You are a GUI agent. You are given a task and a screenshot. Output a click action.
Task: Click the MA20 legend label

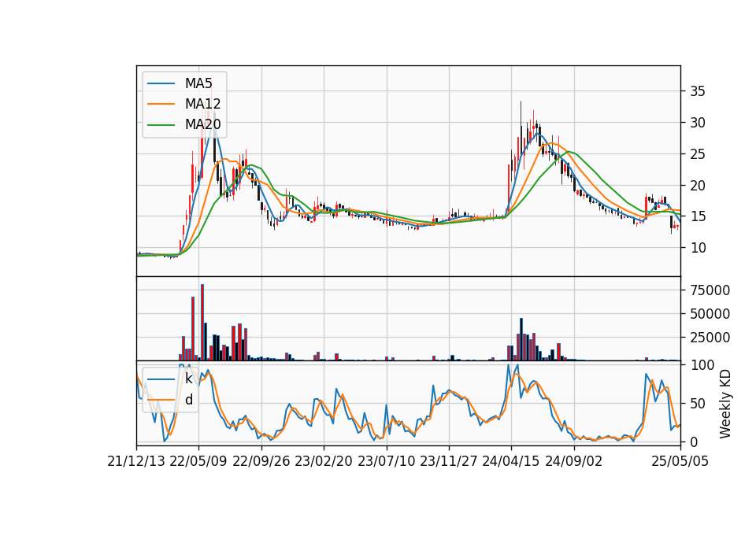click(x=202, y=124)
